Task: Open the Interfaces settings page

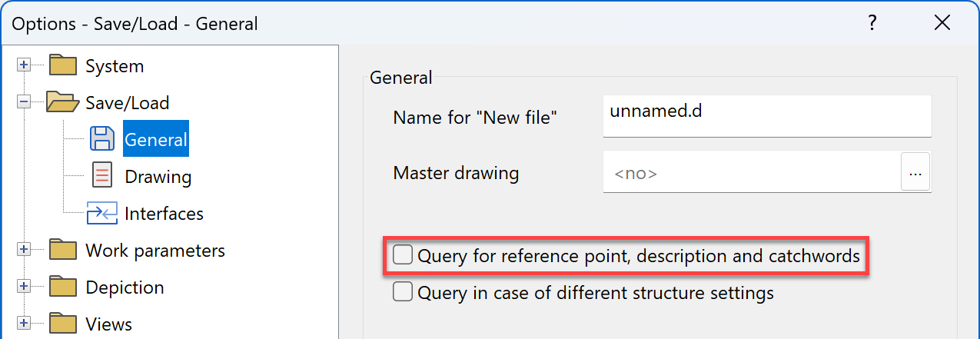Action: 164,213
